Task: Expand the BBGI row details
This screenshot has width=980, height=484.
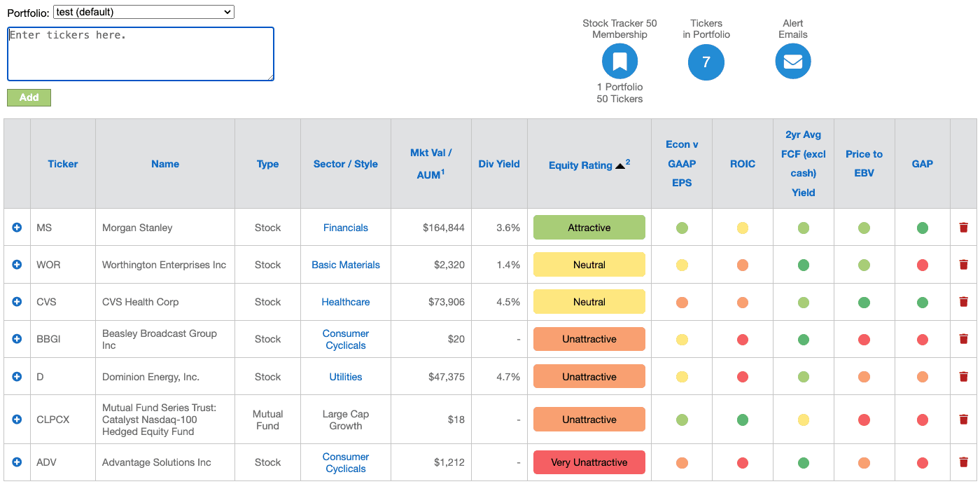Action: [x=17, y=339]
